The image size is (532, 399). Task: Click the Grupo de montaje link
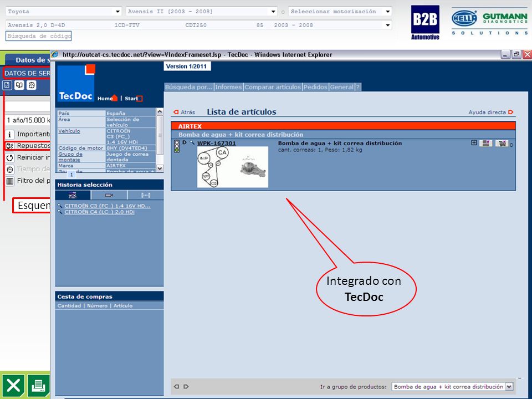tap(70, 157)
